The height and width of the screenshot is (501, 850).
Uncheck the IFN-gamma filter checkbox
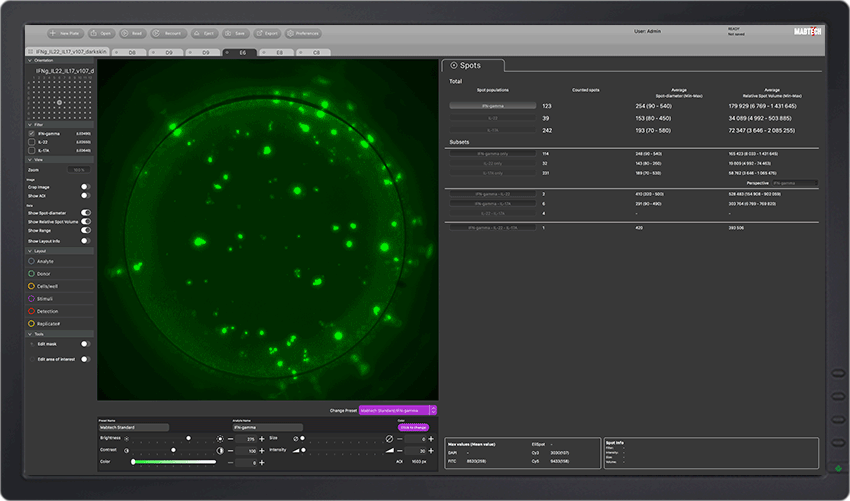coord(31,133)
